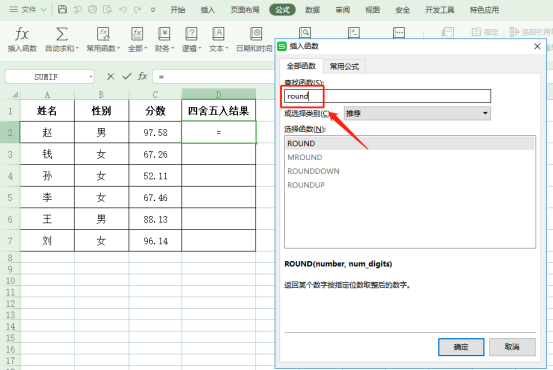Viewport: 553px width, 370px height.
Task: Open the common functions (常用函数) icon
Action: tap(103, 34)
